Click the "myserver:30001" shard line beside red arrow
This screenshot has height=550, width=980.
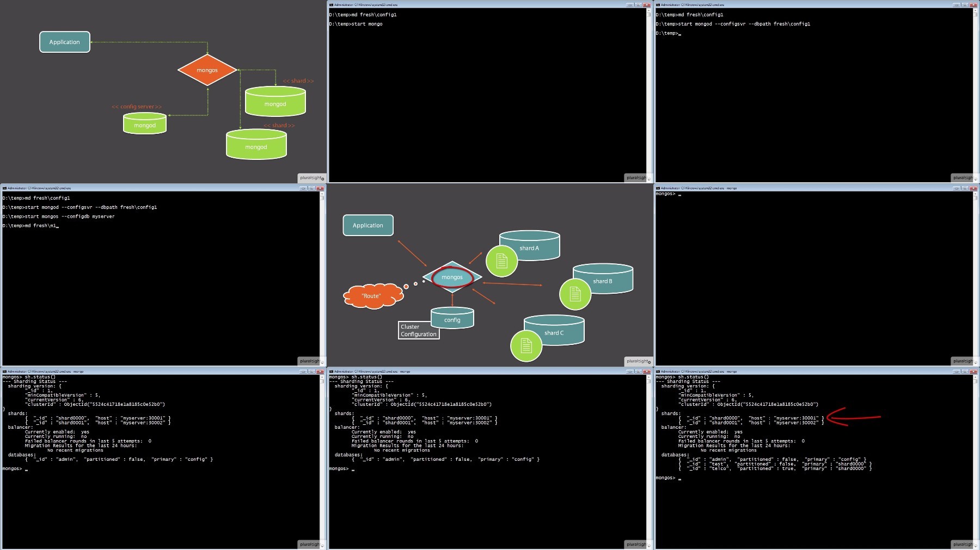point(751,418)
